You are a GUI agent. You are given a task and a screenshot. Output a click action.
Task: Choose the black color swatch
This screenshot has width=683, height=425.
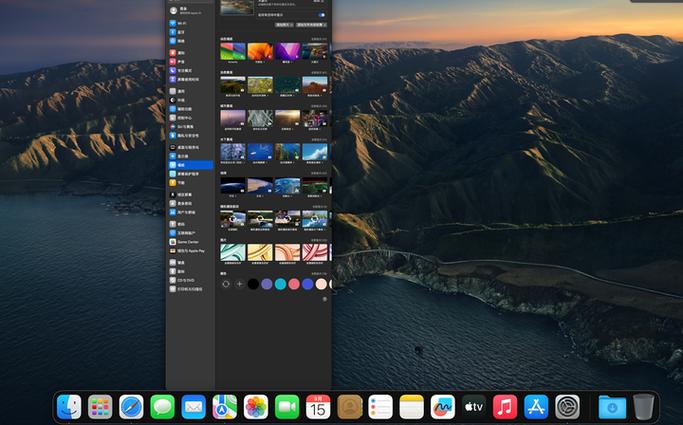click(x=253, y=284)
